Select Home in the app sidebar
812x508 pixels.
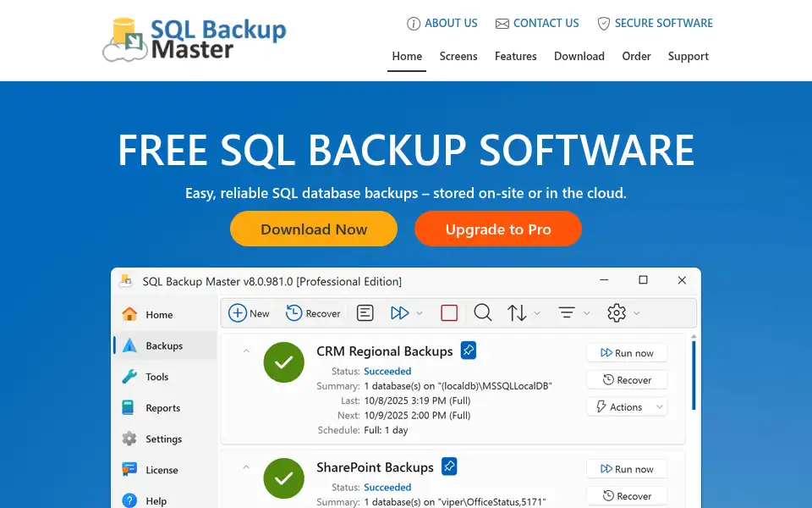pos(165,315)
